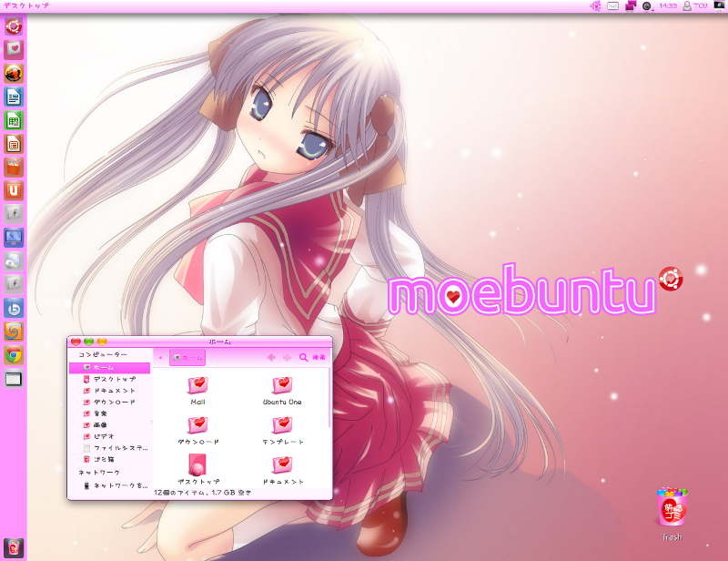Open the blue monitor launcher icon
This screenshot has height=561, width=728.
tap(14, 238)
